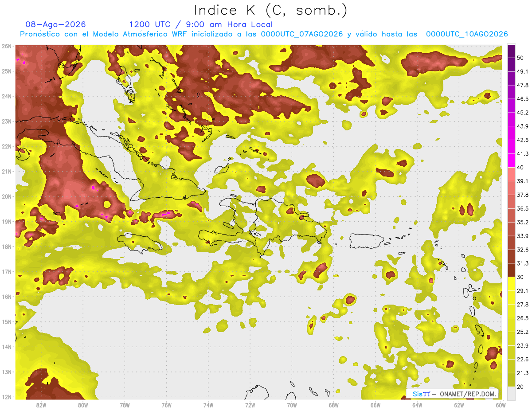532x411 pixels.
Task: Click the bright yellow swatch between 29.1 and 30
Action: (511, 284)
